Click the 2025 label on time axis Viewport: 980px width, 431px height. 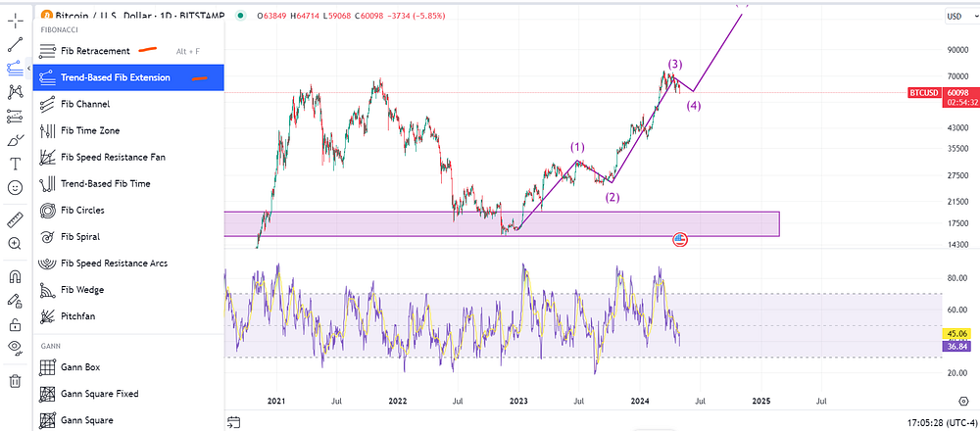tap(761, 401)
